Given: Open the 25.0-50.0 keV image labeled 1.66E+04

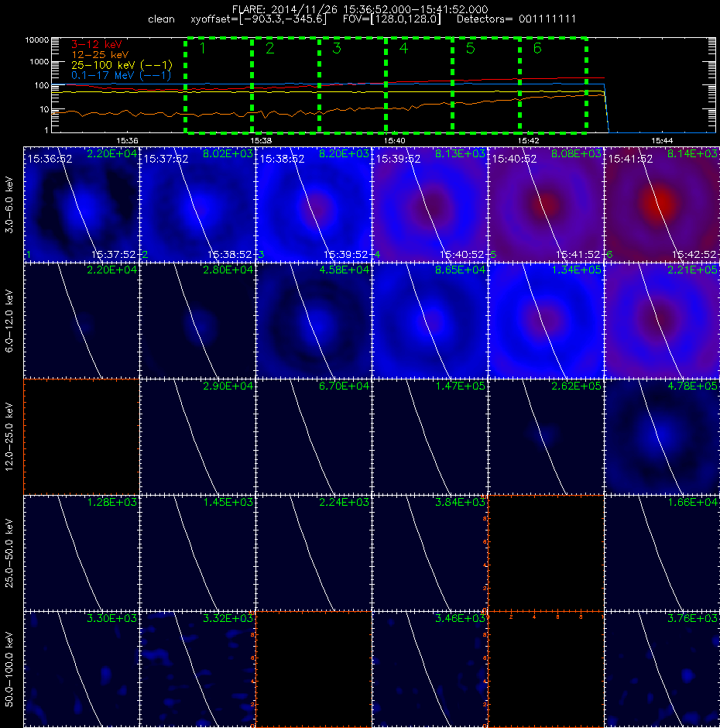Looking at the screenshot, I should (662, 553).
